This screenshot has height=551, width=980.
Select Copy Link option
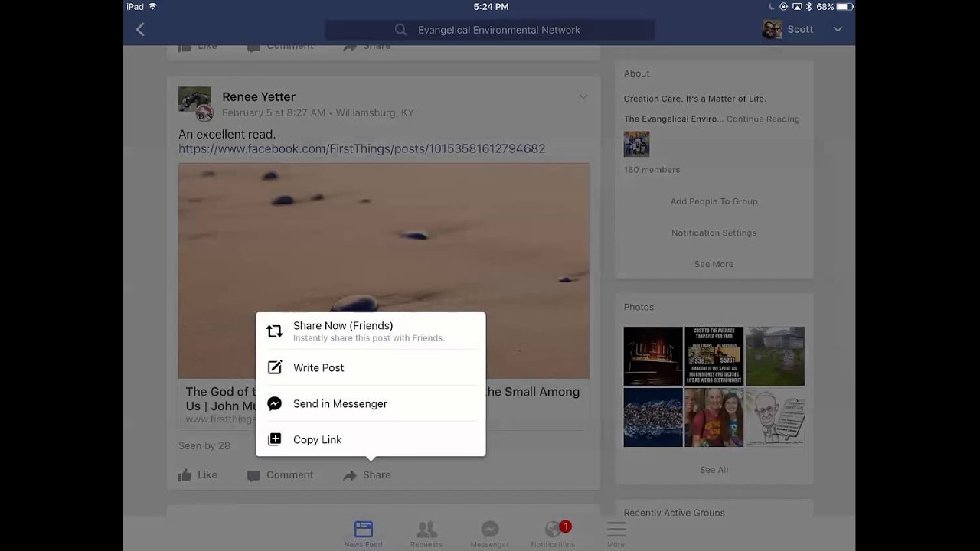click(371, 439)
